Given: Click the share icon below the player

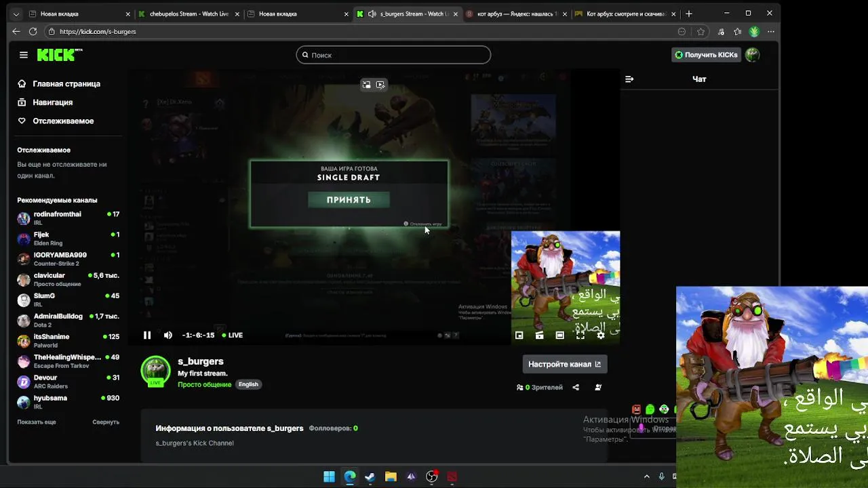Looking at the screenshot, I should (x=576, y=388).
